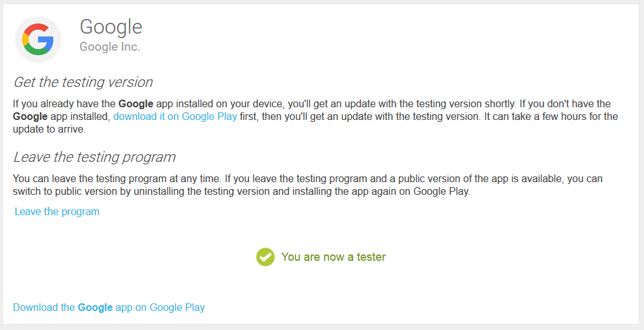Click the "Google Inc." developer name
Screen dimensions: 644x330
tap(109, 47)
